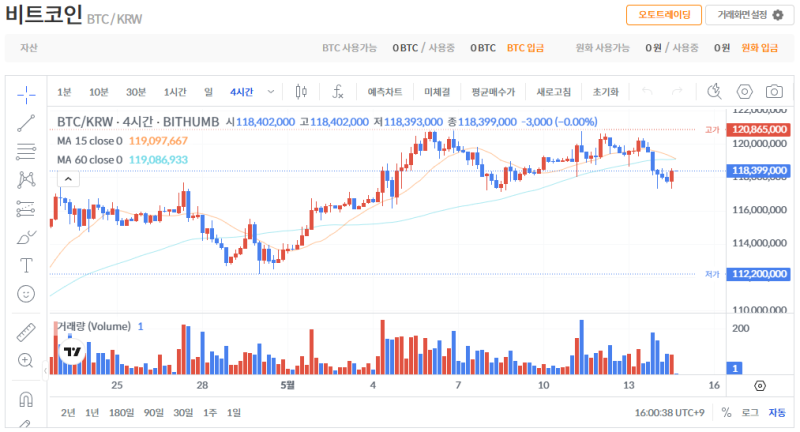Open chart settings hexagon icon
The image size is (800, 432).
pos(744,92)
